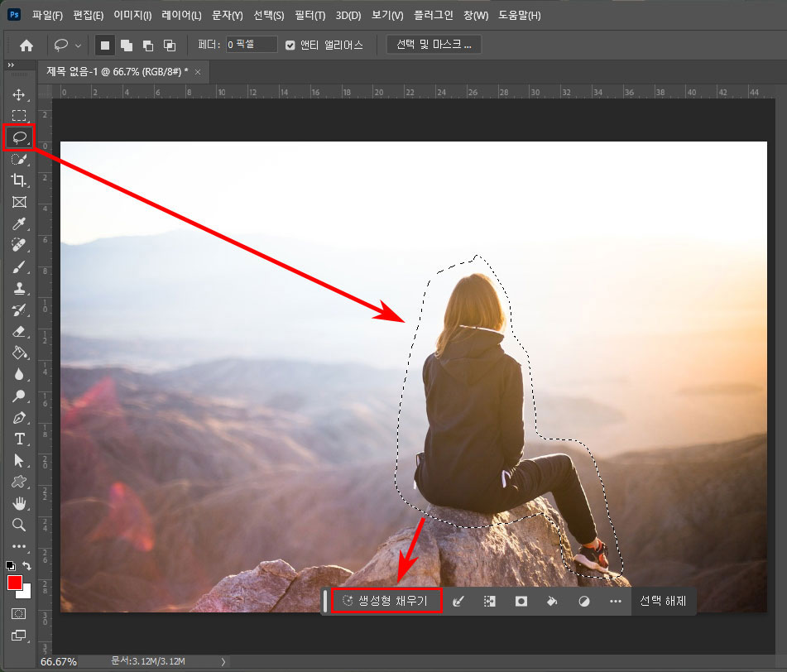Image resolution: width=787 pixels, height=672 pixels.
Task: Open the 플러그인 menu
Action: (x=433, y=16)
